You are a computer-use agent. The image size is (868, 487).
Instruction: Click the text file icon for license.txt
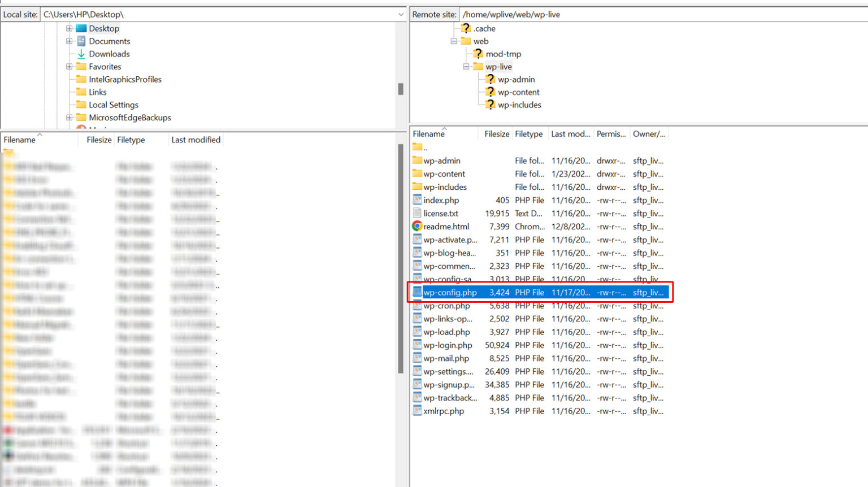point(417,214)
